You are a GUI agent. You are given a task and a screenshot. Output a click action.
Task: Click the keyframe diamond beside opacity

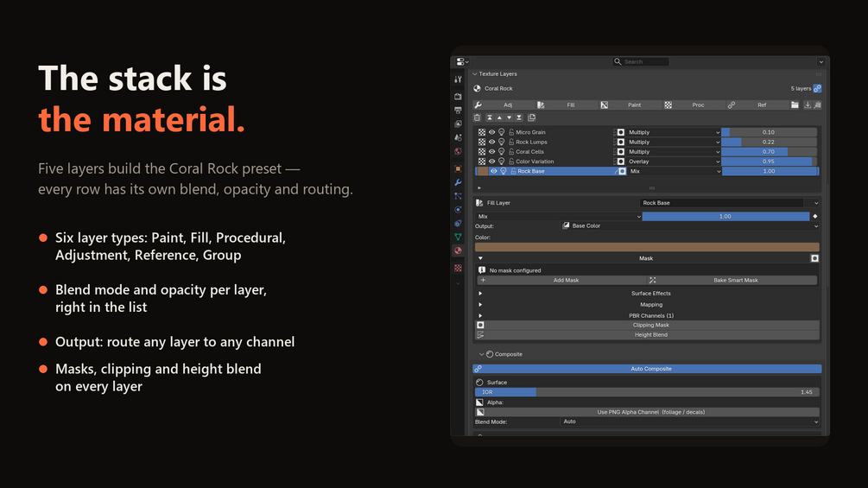[814, 216]
